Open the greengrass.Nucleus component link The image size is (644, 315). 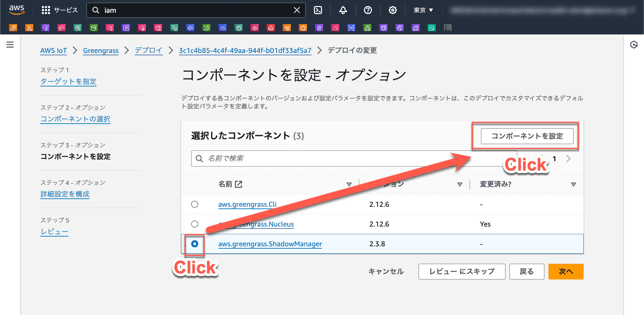coord(256,224)
